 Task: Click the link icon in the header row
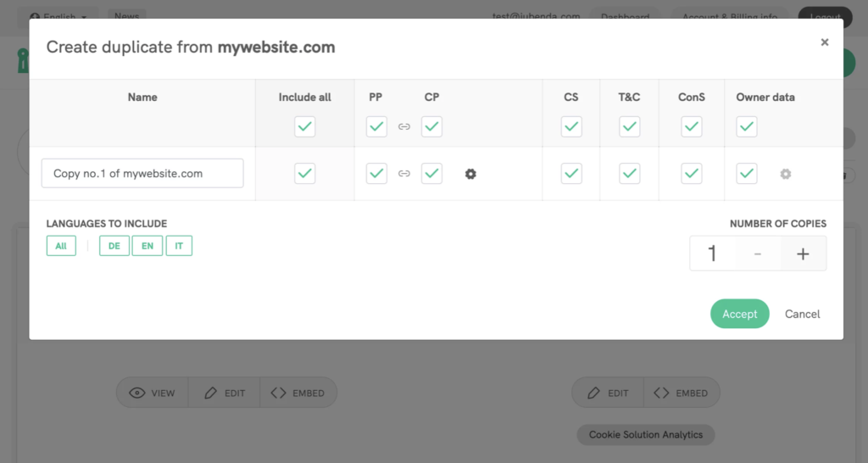(x=404, y=127)
